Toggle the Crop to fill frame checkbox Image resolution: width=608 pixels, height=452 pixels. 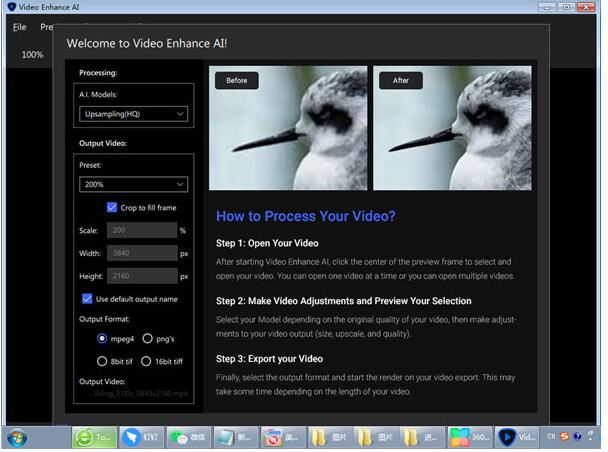coord(112,207)
